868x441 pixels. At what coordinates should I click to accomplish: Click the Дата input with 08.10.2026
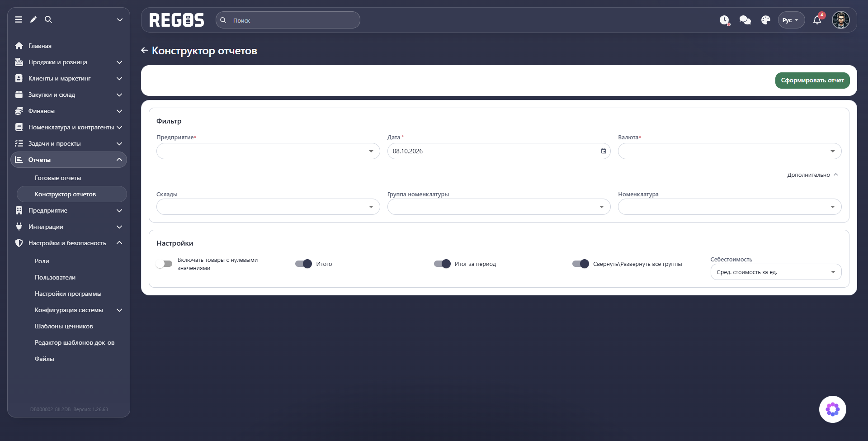(499, 151)
